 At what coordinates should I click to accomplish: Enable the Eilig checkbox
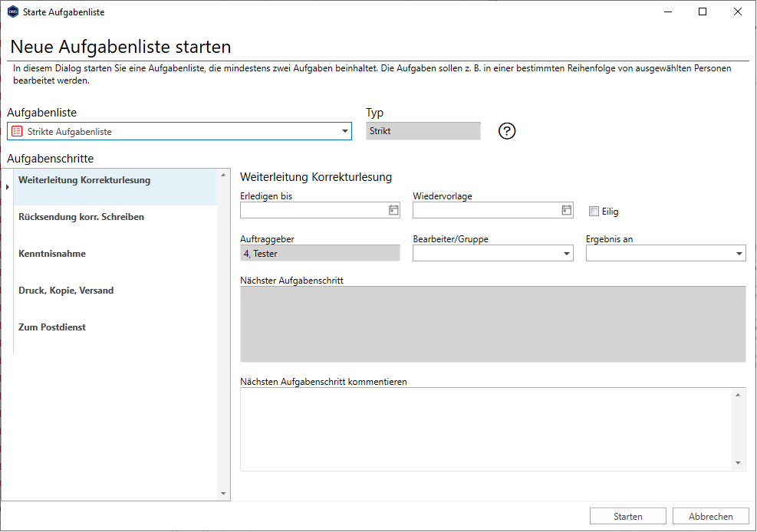[594, 212]
